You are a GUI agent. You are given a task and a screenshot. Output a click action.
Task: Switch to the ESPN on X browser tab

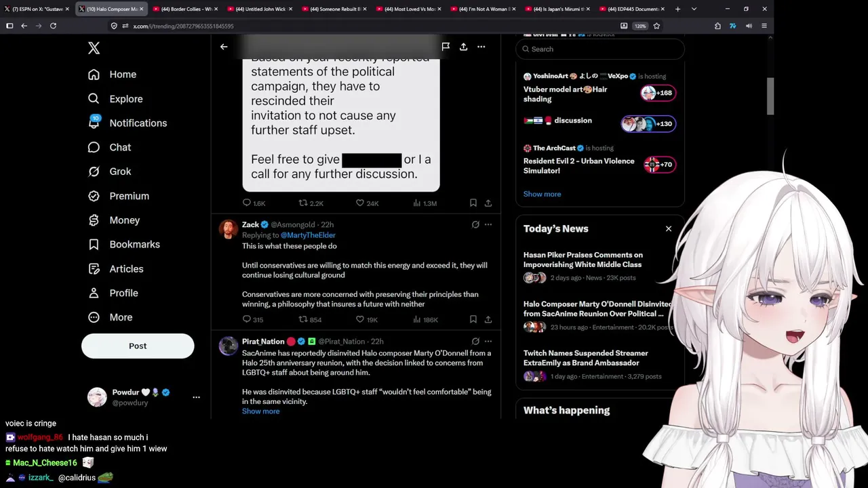[x=35, y=9]
